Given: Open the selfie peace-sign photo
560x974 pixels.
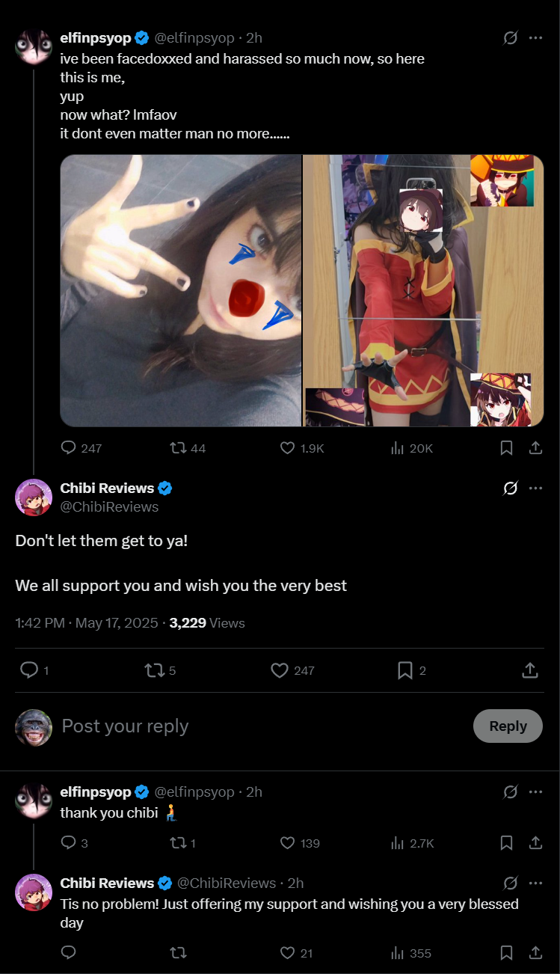Looking at the screenshot, I should pos(181,291).
